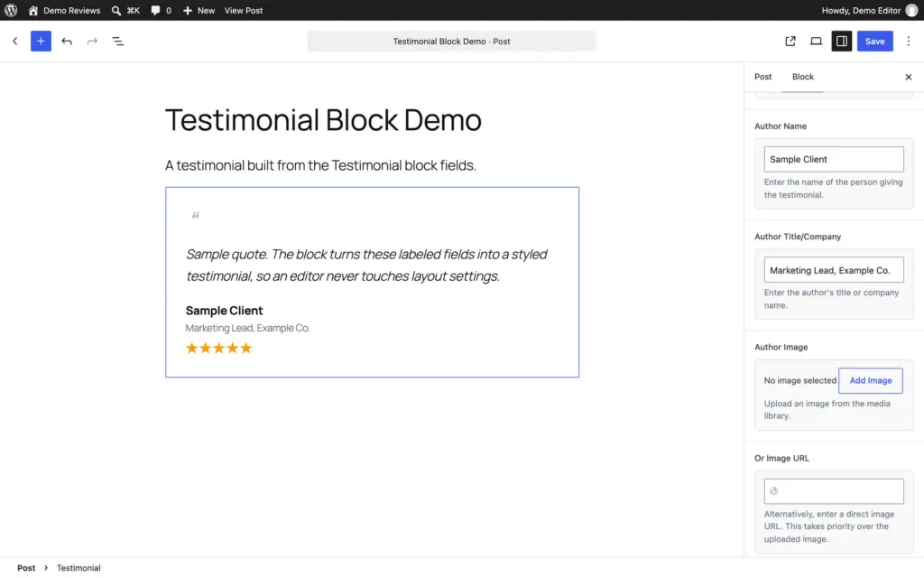Image resolution: width=924 pixels, height=578 pixels.
Task: Open the Demo Reviews site home
Action: 64,10
